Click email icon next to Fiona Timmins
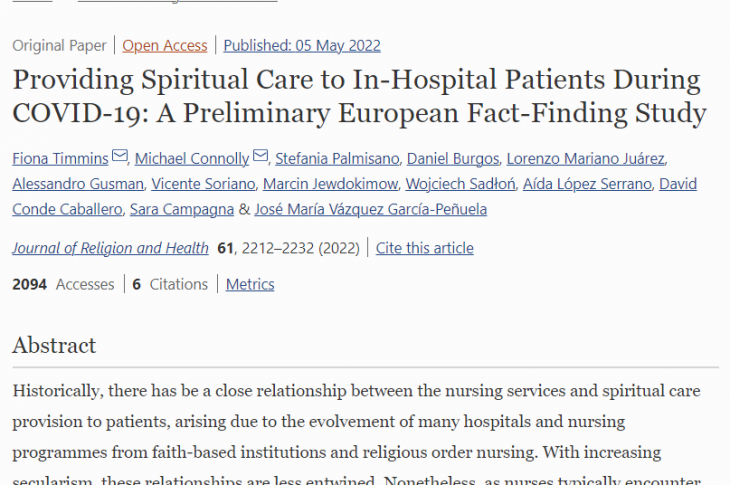This screenshot has height=485, width=730. click(x=120, y=157)
